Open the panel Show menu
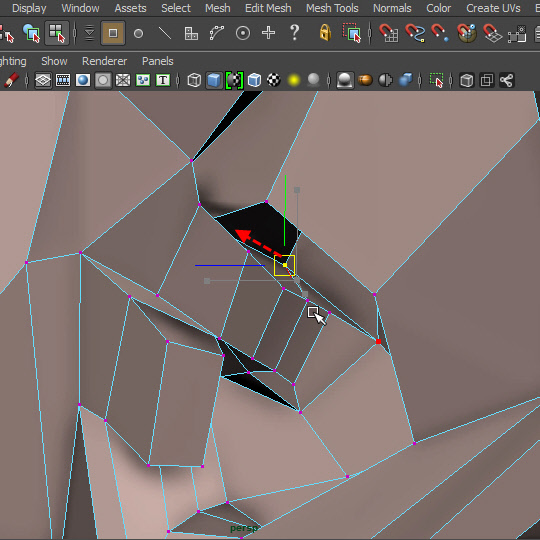Image resolution: width=540 pixels, height=540 pixels. [x=54, y=61]
